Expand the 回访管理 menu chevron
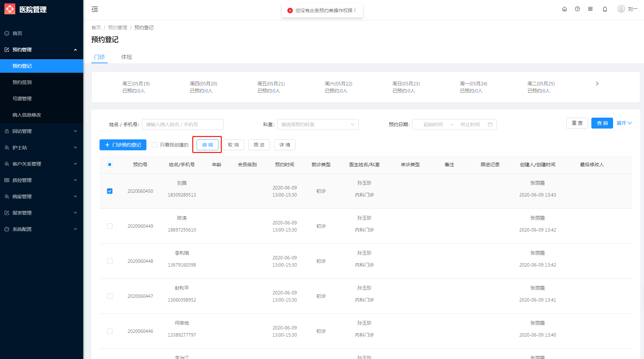Viewport: 644px width, 359px height. pyautogui.click(x=75, y=131)
